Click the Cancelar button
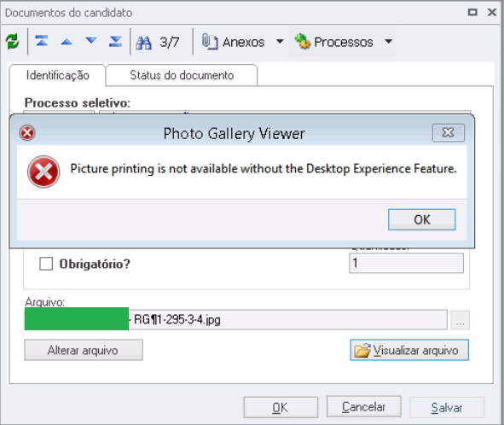This screenshot has width=504, height=425. (364, 407)
